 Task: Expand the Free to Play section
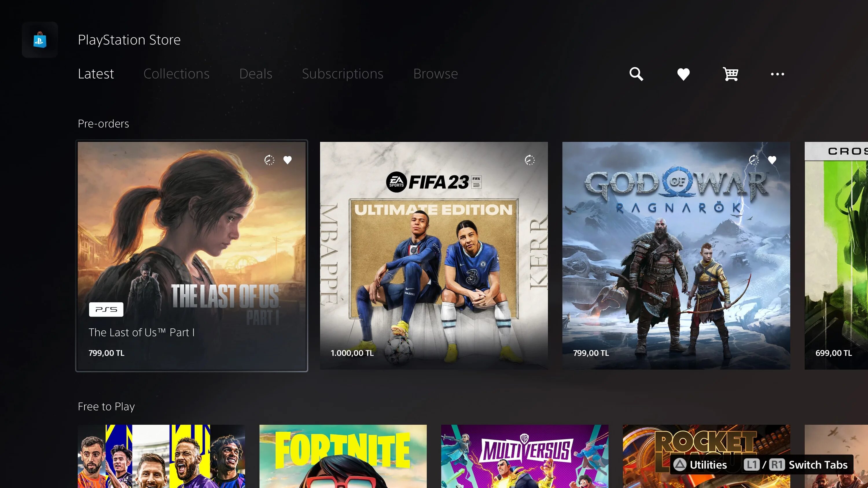pyautogui.click(x=106, y=406)
